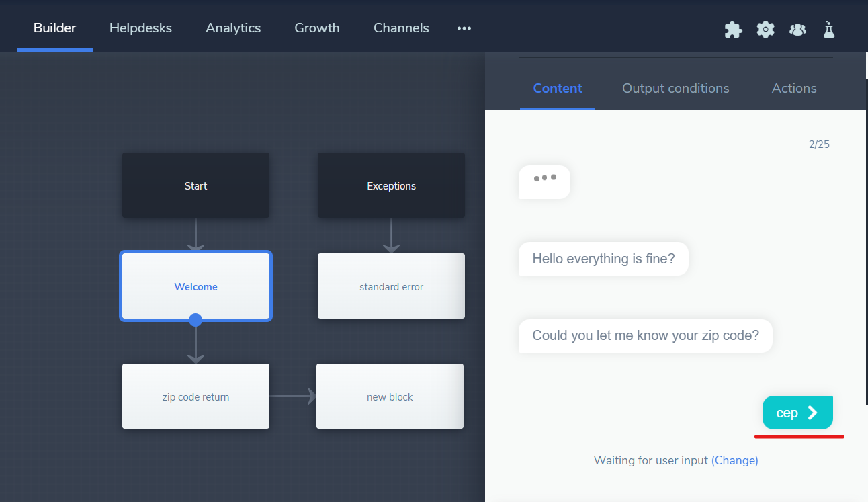Select the standard error block
868x502 pixels.
click(x=391, y=286)
